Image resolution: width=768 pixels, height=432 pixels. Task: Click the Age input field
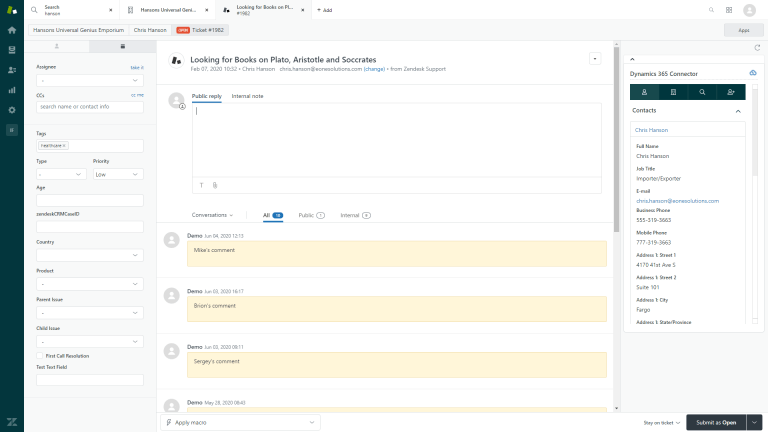pyautogui.click(x=90, y=200)
